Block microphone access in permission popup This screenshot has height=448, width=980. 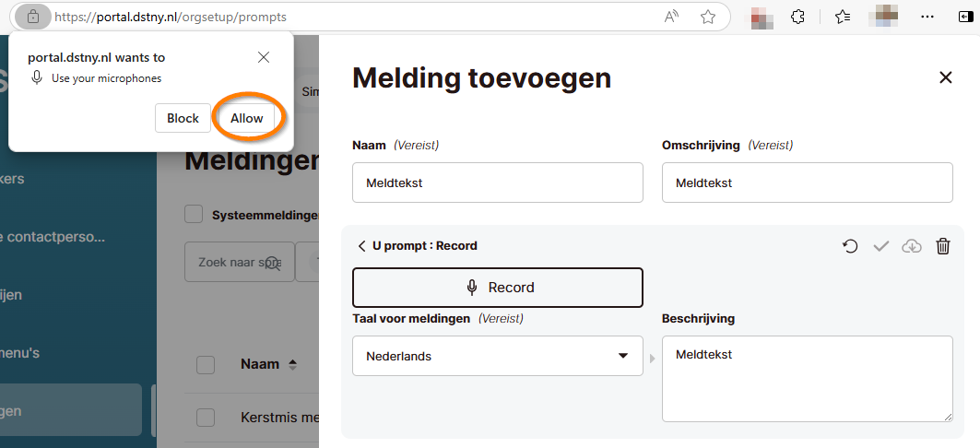coord(183,118)
